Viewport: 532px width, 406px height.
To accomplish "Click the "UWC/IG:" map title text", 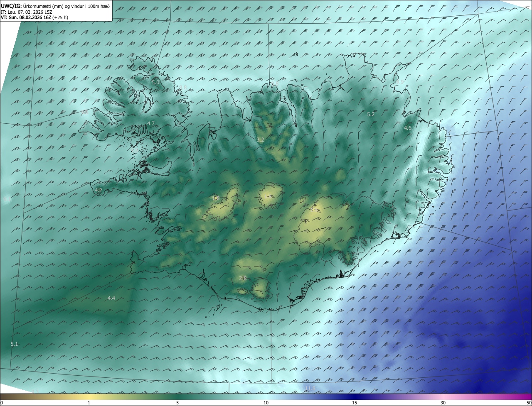I will tap(11, 6).
